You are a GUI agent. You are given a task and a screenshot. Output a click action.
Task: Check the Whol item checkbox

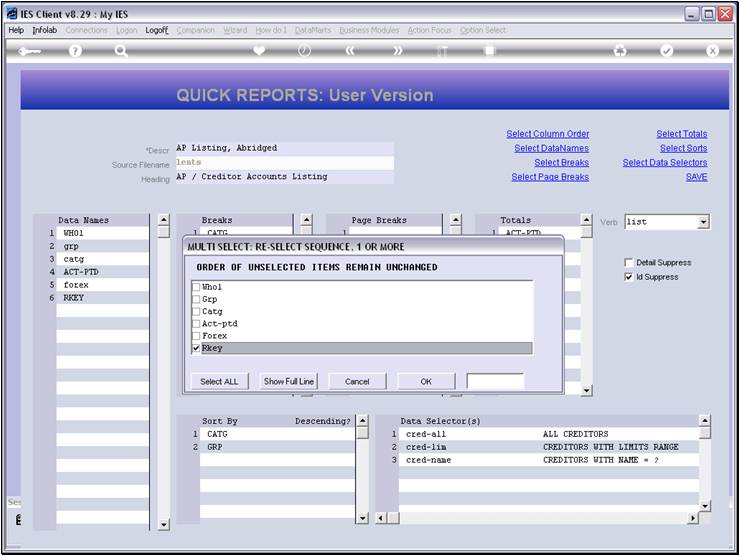click(x=196, y=287)
